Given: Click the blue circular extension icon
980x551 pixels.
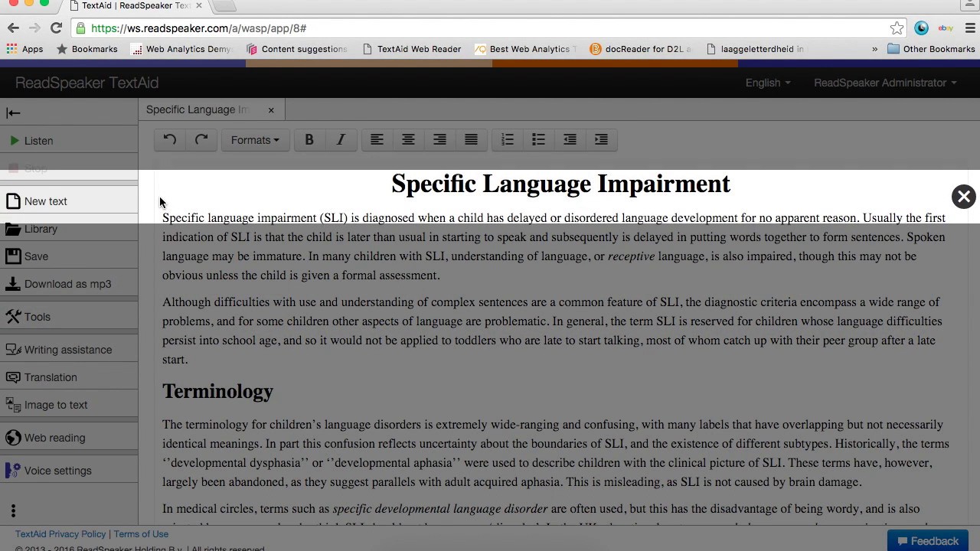Looking at the screenshot, I should point(921,28).
